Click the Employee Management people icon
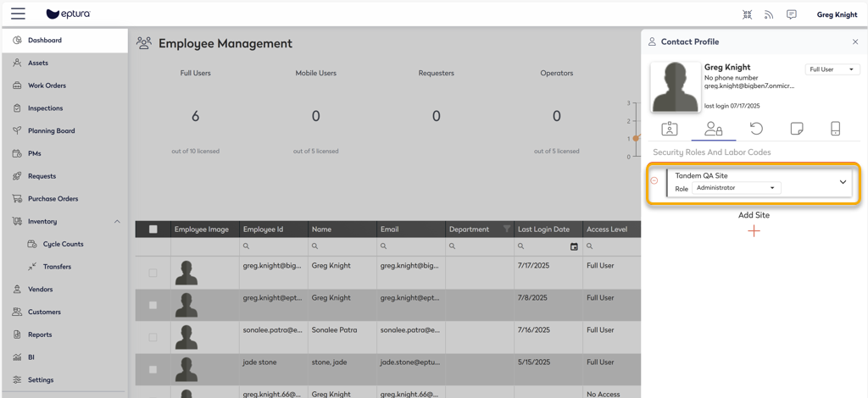Screen dimensions: 868x398 coord(144,43)
